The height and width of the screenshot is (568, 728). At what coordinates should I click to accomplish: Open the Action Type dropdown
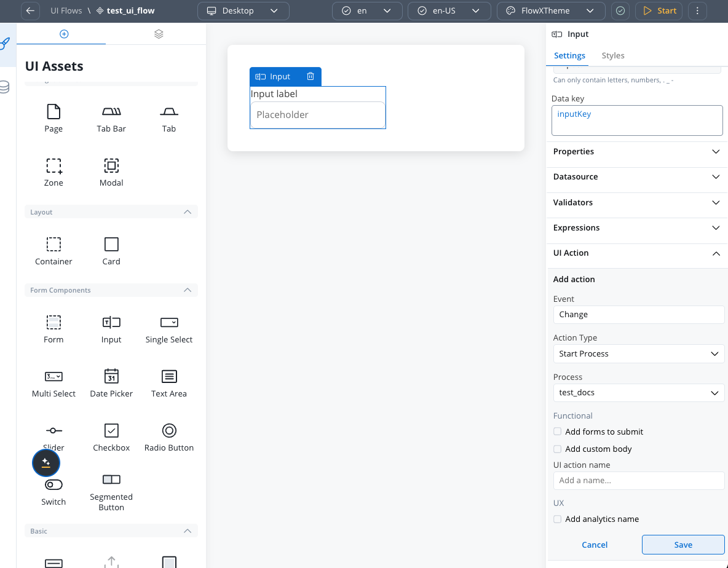coord(638,353)
